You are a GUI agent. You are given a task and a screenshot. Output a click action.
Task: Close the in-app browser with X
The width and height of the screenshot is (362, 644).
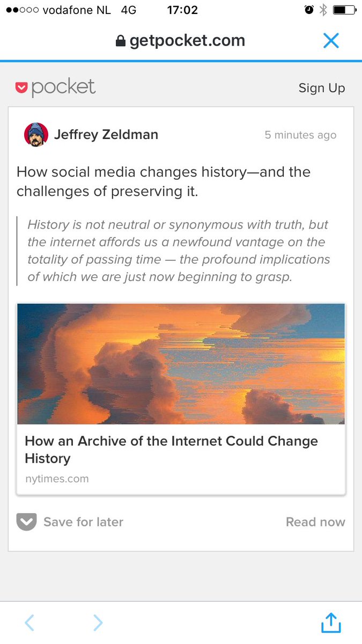[331, 41]
